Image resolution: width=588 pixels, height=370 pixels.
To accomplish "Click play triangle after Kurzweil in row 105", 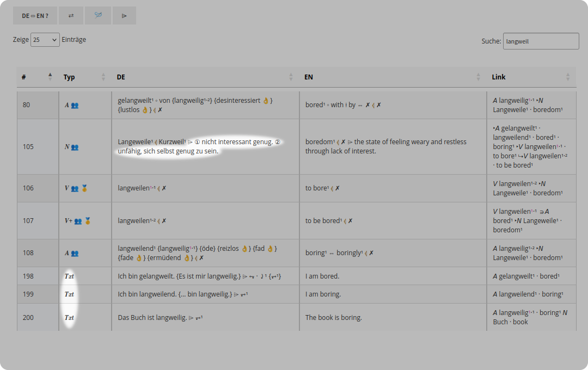I will pyautogui.click(x=190, y=142).
